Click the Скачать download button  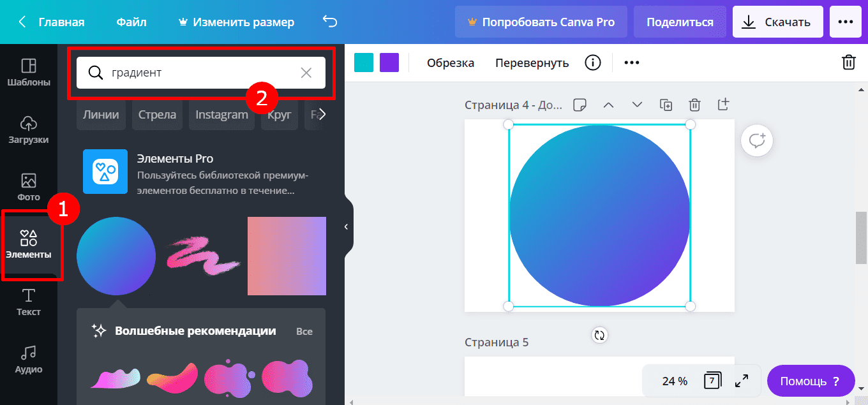tap(778, 22)
